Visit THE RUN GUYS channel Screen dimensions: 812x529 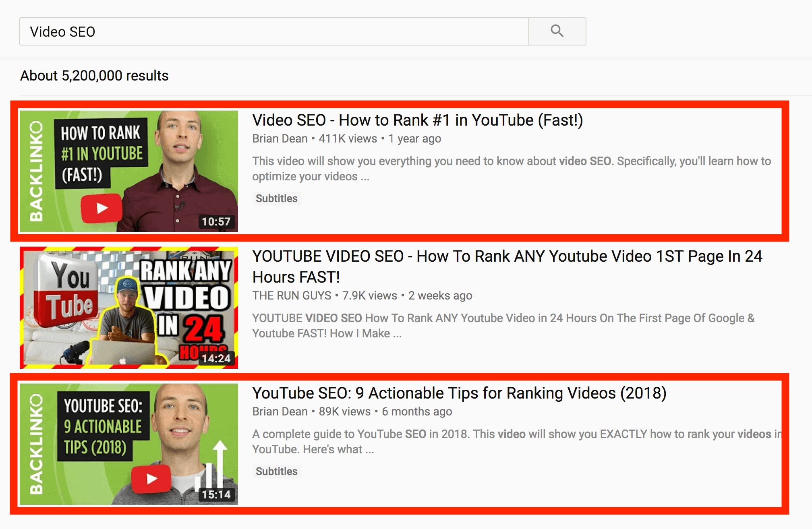tap(292, 296)
